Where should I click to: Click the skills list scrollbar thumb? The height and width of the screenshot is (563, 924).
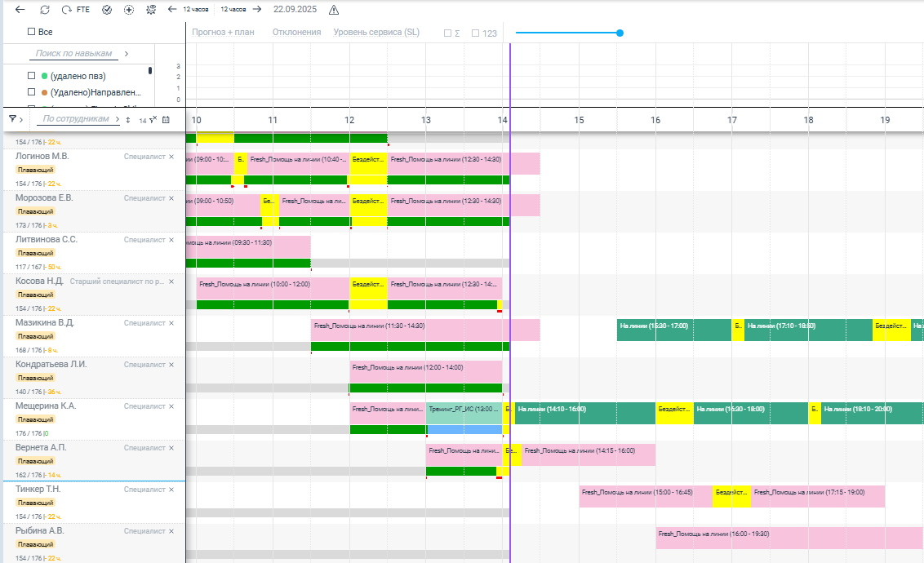coord(150,71)
